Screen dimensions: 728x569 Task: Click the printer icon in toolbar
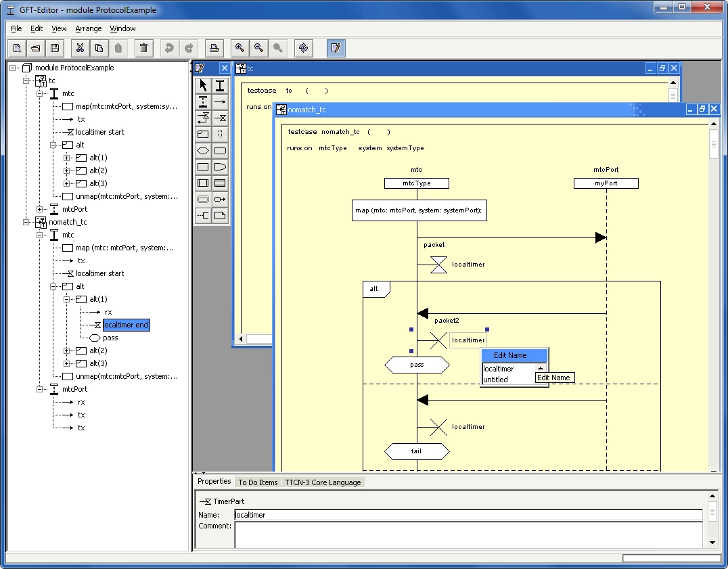click(214, 48)
